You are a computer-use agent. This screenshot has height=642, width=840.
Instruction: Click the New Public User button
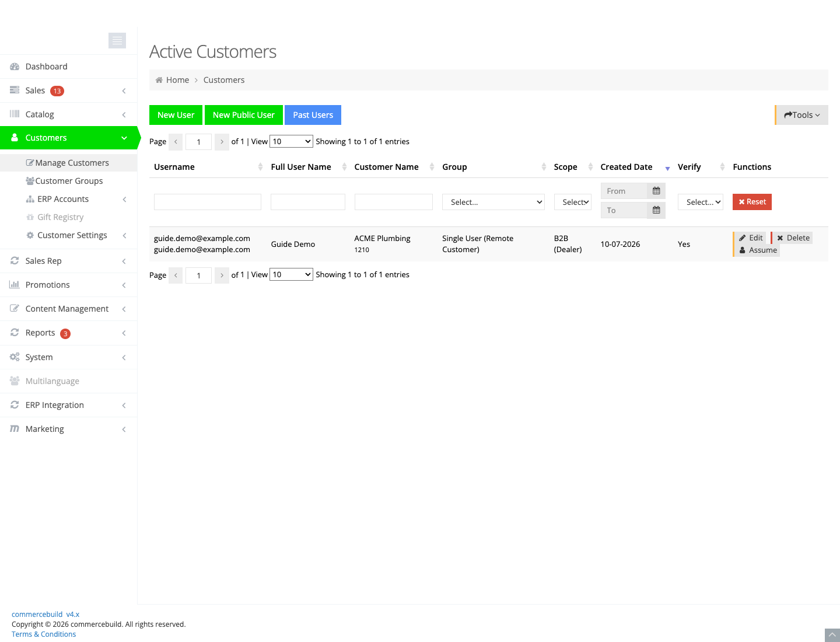244,115
